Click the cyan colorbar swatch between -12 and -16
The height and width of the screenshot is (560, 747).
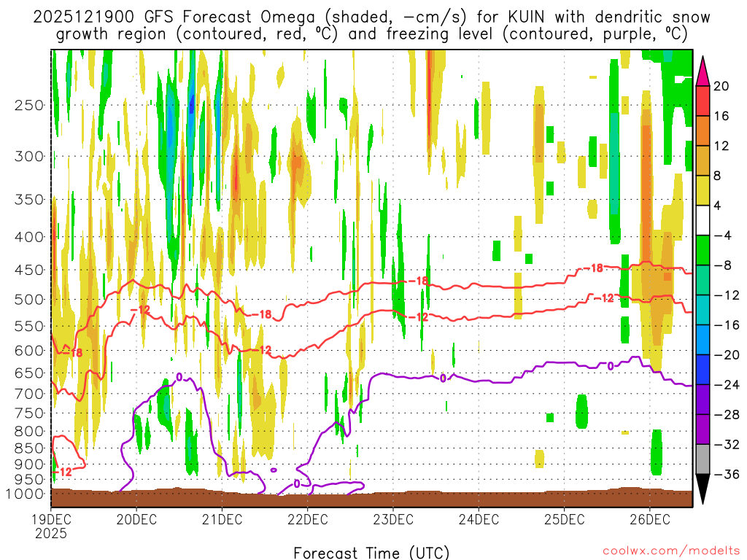point(703,310)
